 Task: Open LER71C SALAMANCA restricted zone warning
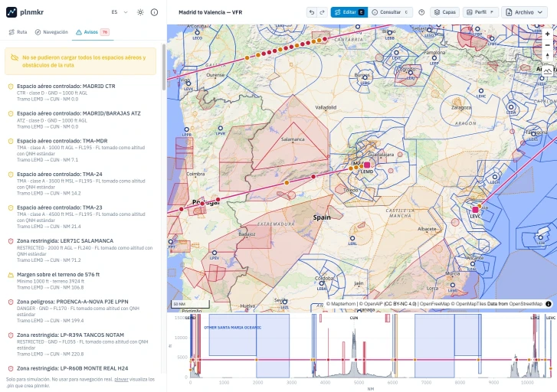pos(81,250)
